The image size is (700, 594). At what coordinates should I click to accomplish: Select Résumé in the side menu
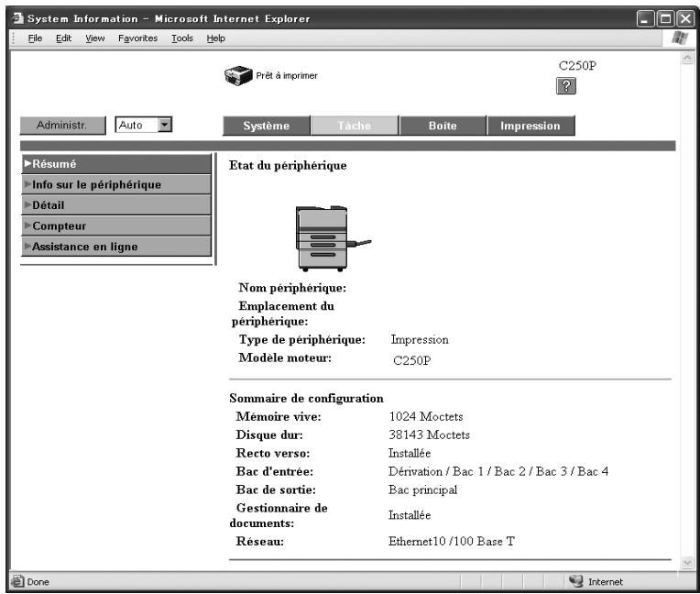(116, 164)
